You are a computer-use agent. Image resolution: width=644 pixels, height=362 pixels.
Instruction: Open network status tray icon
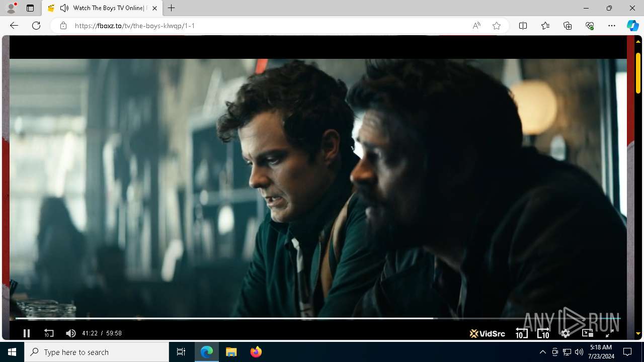(x=567, y=352)
